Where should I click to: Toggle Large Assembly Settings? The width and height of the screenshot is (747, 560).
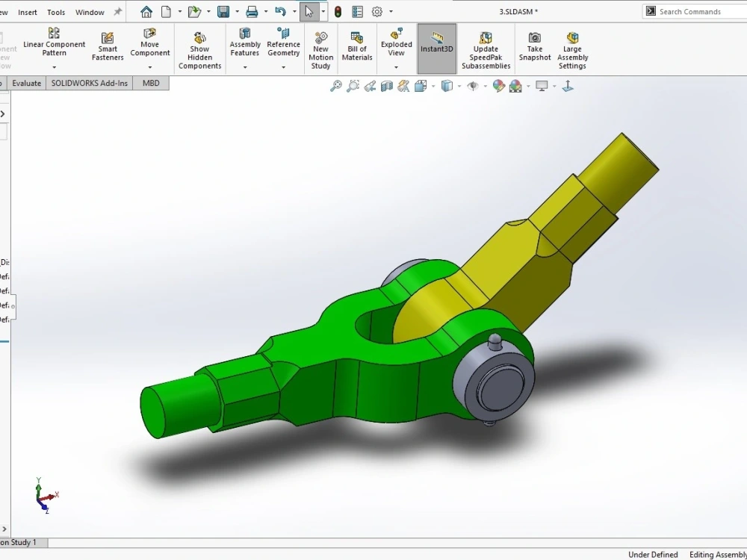[571, 49]
